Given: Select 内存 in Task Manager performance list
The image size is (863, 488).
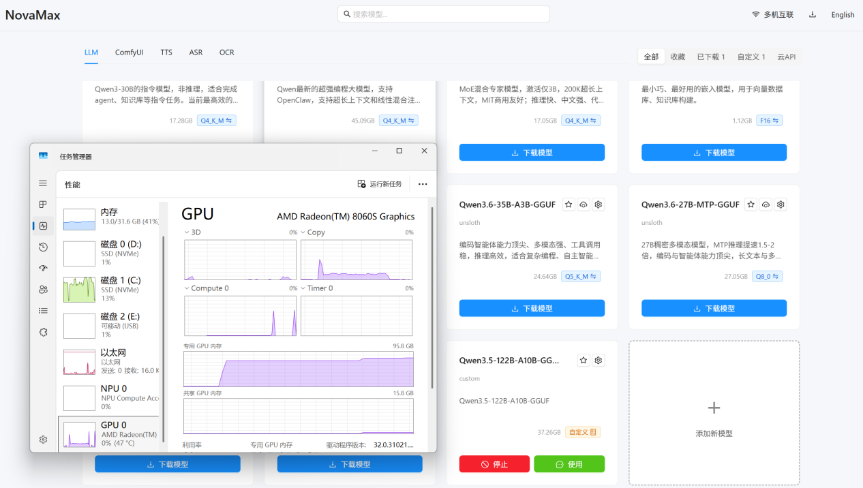Looking at the screenshot, I should 110,217.
